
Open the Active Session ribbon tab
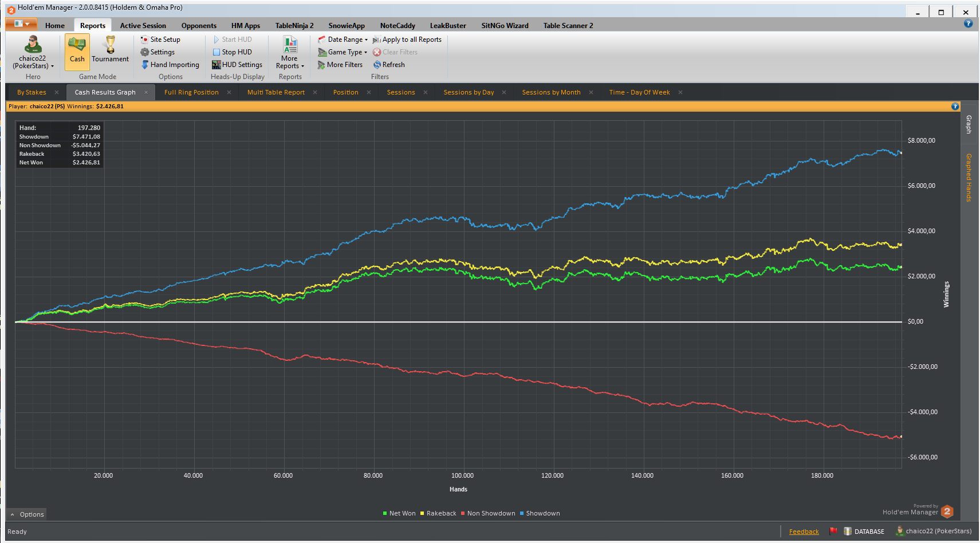143,26
